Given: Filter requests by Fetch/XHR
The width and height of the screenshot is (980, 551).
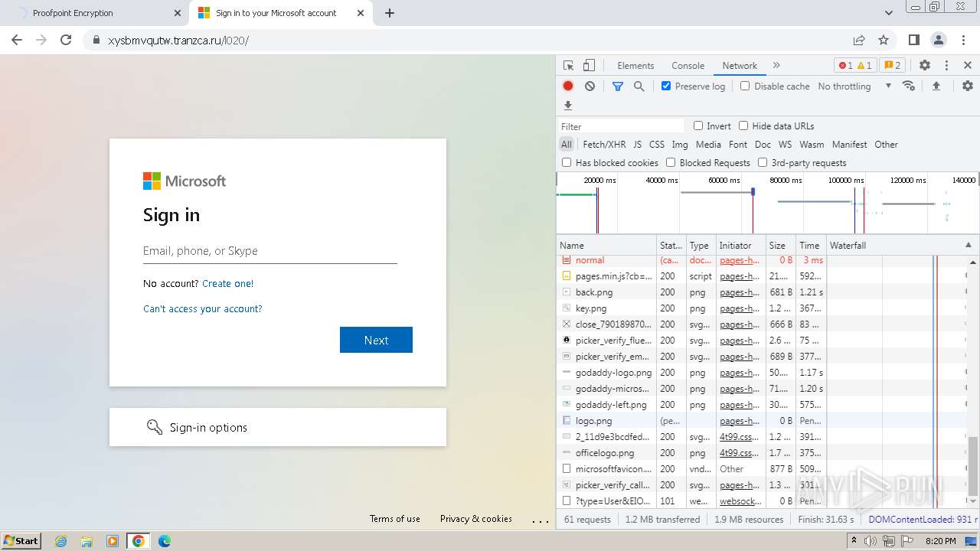Looking at the screenshot, I should coord(604,144).
